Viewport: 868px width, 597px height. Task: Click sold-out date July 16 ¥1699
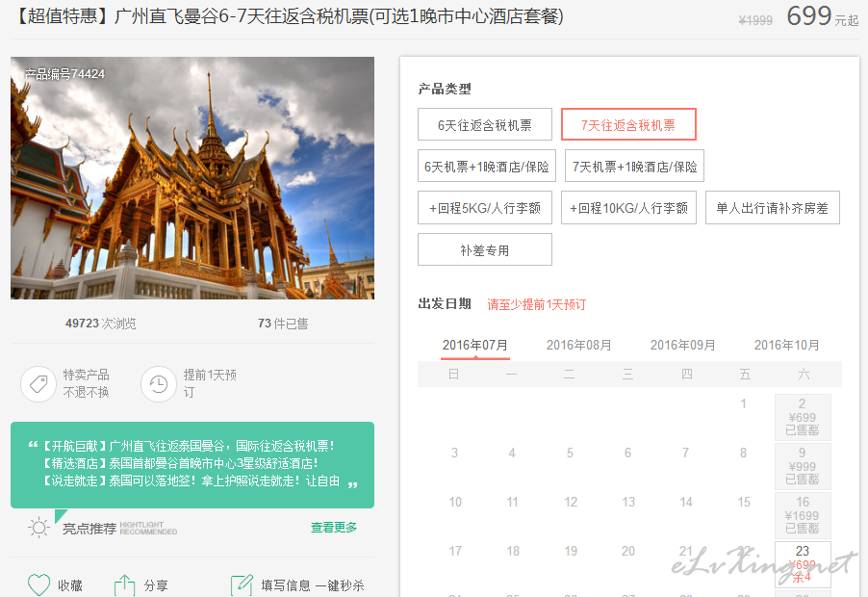(x=803, y=515)
